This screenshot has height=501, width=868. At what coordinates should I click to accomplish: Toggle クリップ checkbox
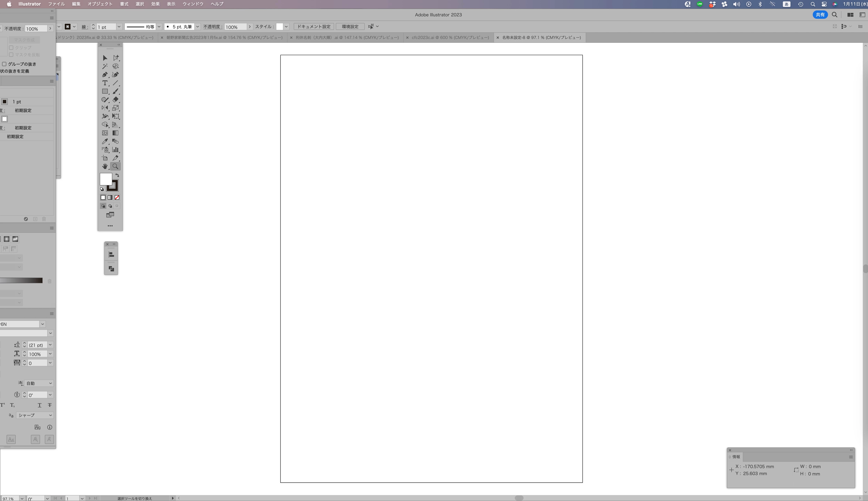pyautogui.click(x=11, y=48)
